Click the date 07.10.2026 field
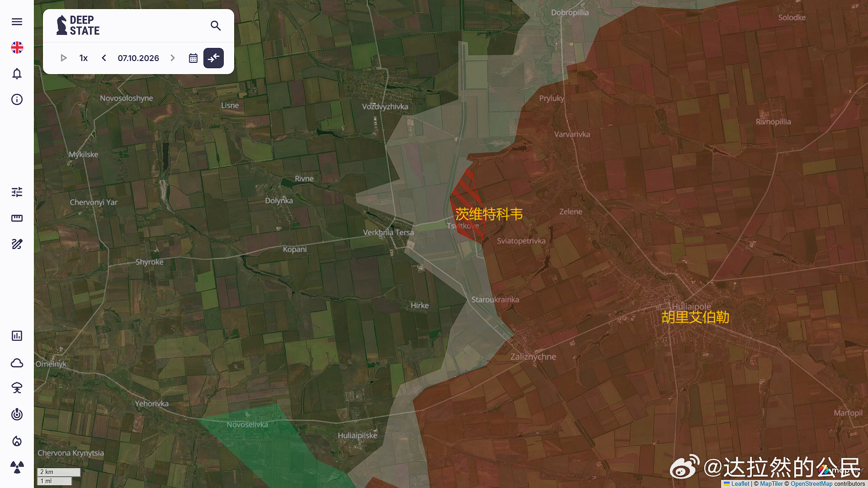 (138, 58)
